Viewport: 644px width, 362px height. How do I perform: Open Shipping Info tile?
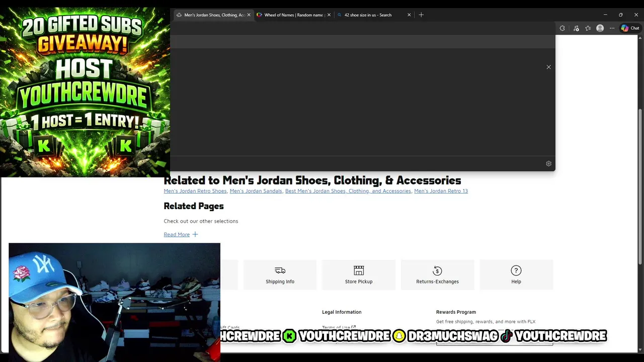(280, 275)
